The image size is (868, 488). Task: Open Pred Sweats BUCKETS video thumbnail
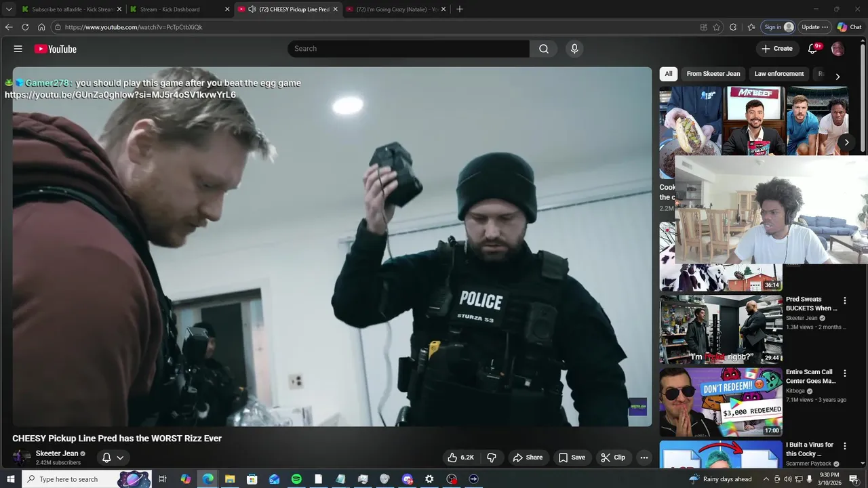(721, 329)
